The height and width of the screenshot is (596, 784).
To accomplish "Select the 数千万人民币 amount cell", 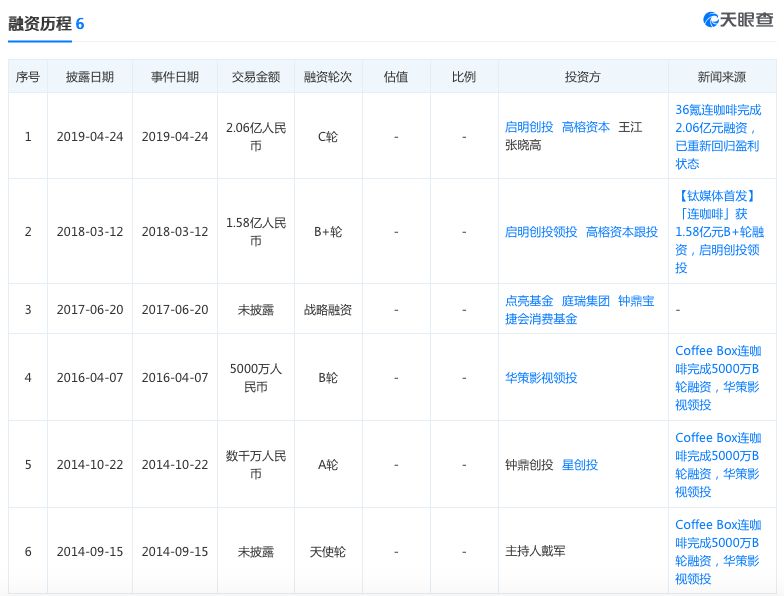I will [x=256, y=465].
